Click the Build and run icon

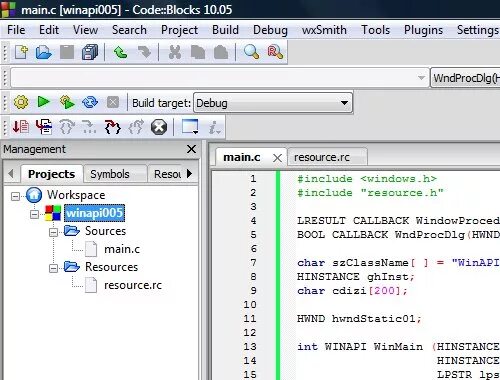tap(67, 102)
